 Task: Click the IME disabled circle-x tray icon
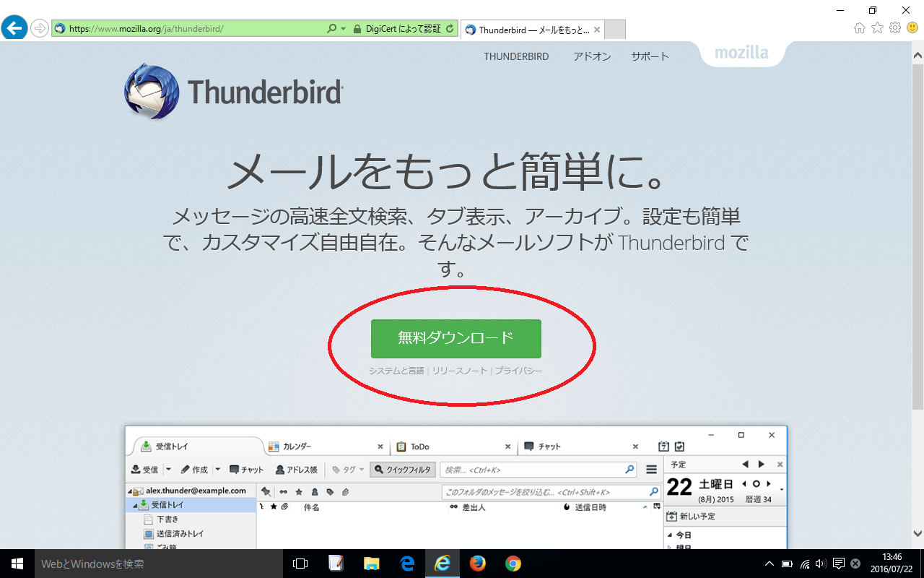pyautogui.click(x=855, y=564)
